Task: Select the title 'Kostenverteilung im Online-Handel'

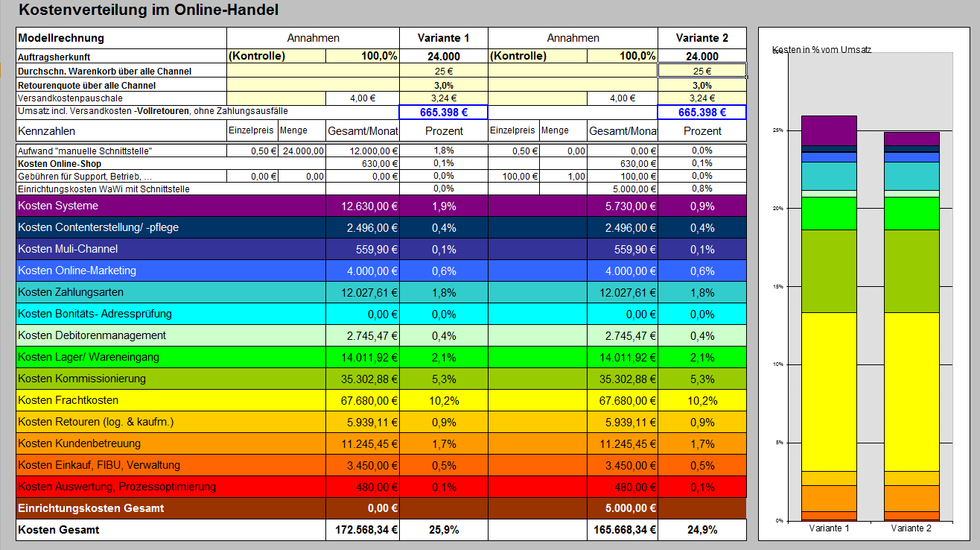Action: [x=148, y=10]
